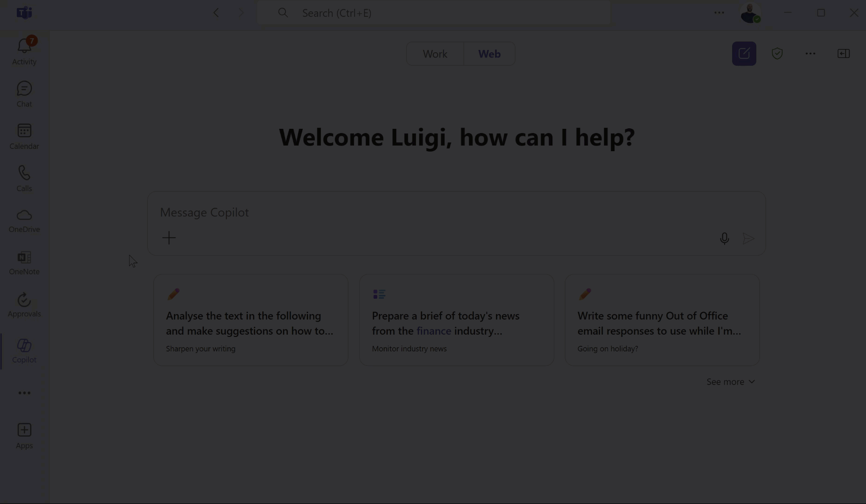Open the profile avatar menu

(750, 13)
